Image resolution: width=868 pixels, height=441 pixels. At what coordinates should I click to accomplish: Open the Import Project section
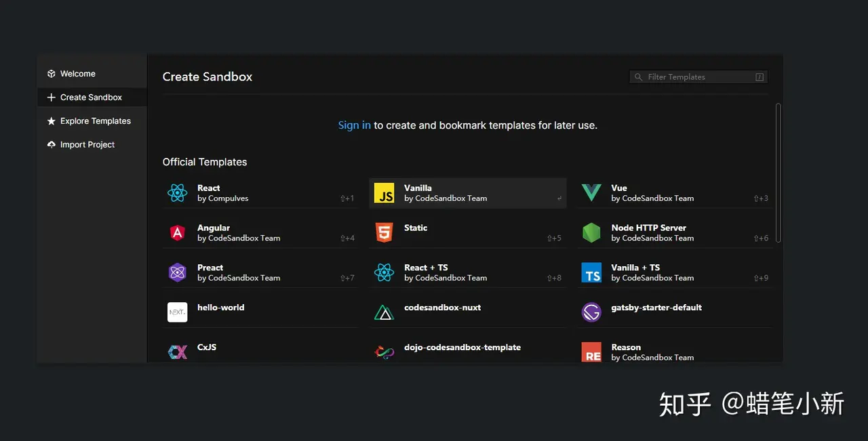point(87,145)
